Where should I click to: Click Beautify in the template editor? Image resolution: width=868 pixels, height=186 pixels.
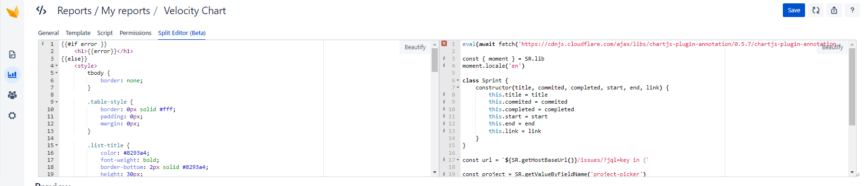[x=415, y=47]
